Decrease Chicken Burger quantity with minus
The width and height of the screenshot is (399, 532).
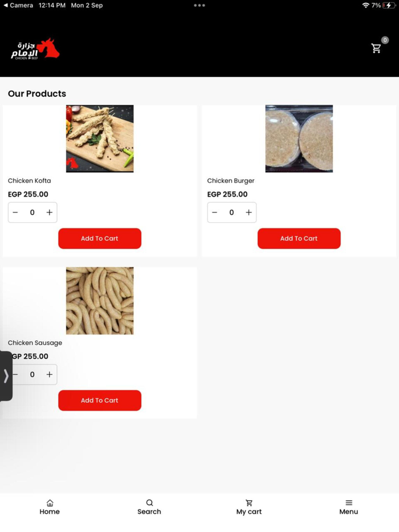tap(215, 212)
